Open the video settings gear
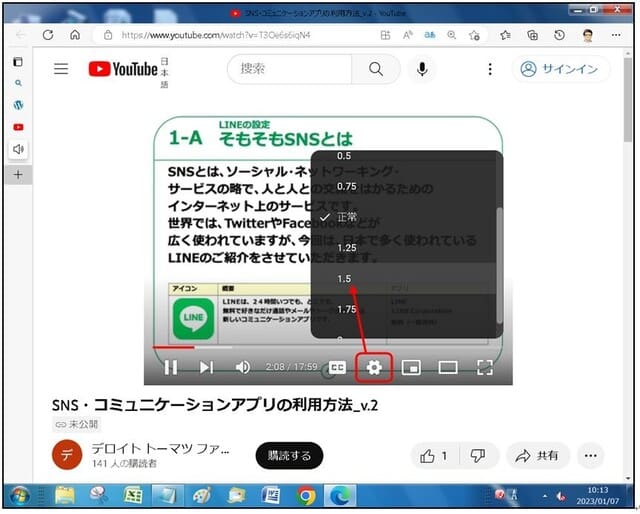 [374, 368]
